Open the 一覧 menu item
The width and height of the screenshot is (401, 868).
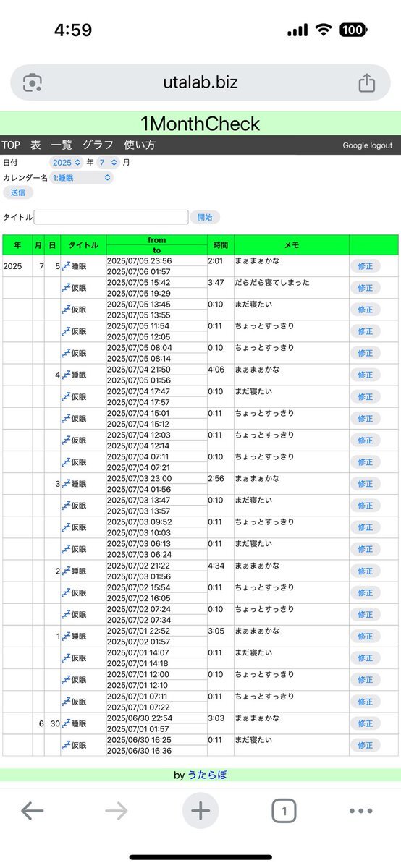tap(61, 145)
